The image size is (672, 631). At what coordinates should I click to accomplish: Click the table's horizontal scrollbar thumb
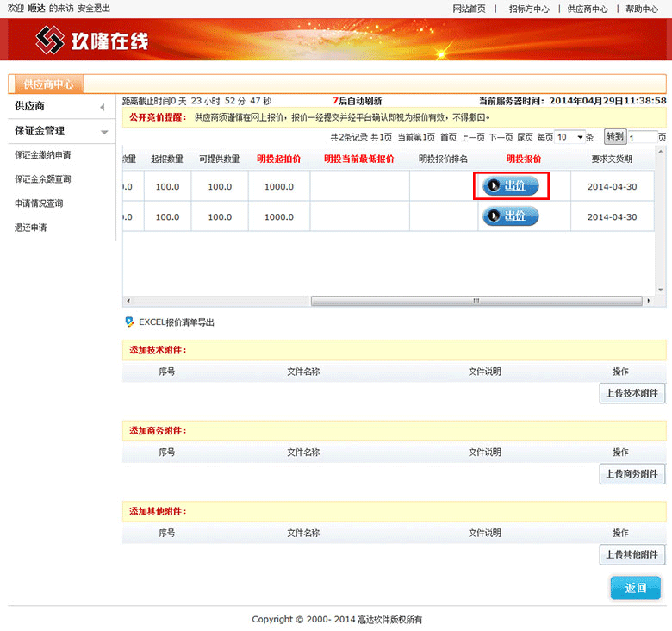[474, 302]
